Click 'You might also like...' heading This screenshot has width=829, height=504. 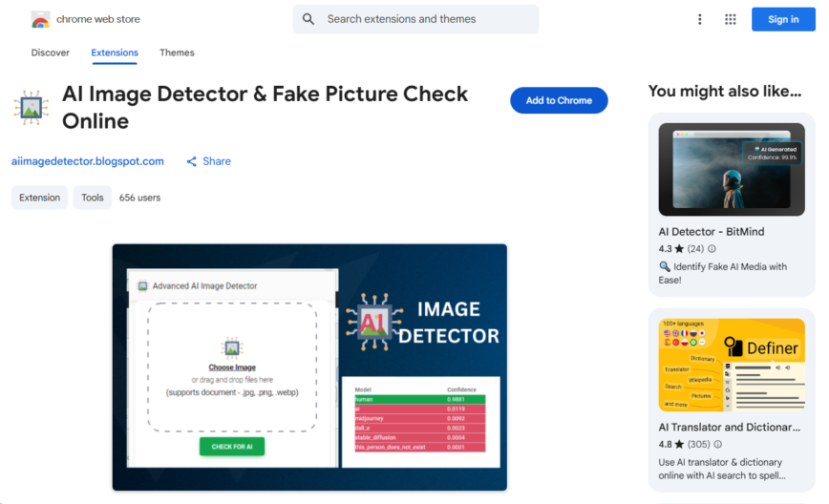(x=725, y=92)
